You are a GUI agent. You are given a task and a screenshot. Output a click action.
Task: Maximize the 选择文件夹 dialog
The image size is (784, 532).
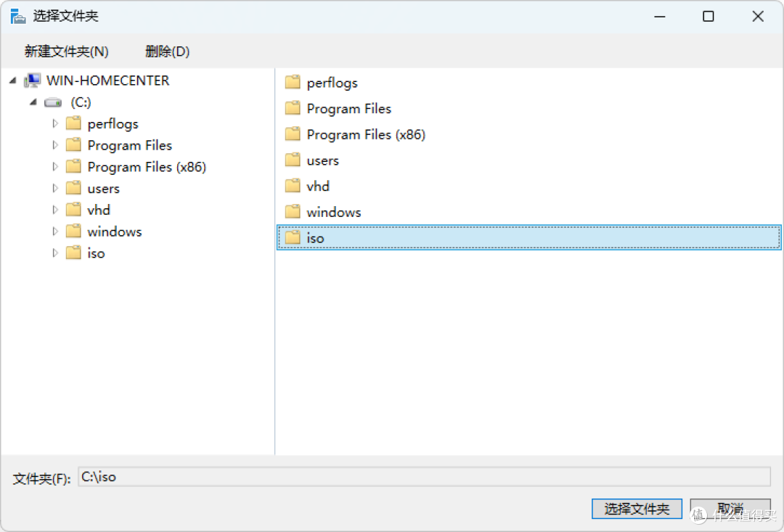click(709, 17)
